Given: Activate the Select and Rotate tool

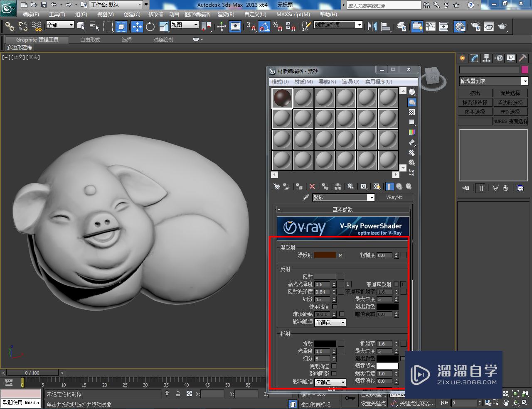Looking at the screenshot, I should [x=150, y=27].
